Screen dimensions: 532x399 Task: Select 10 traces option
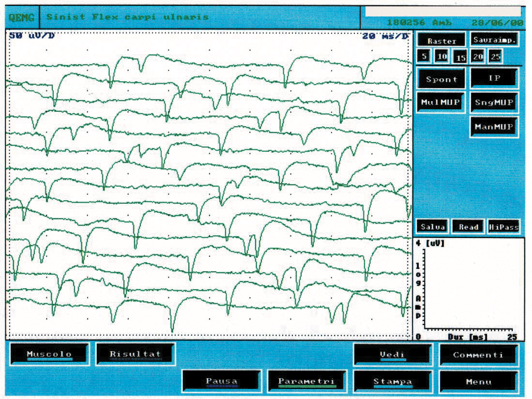coord(441,57)
